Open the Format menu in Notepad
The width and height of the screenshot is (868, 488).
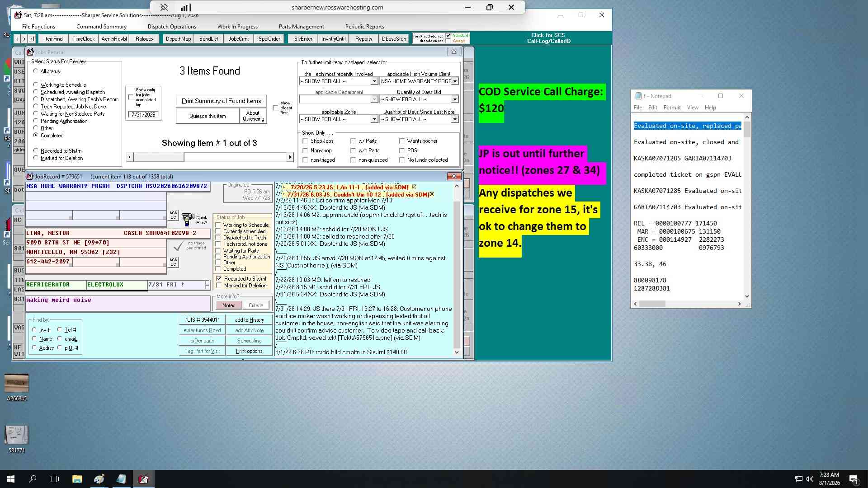coord(672,108)
